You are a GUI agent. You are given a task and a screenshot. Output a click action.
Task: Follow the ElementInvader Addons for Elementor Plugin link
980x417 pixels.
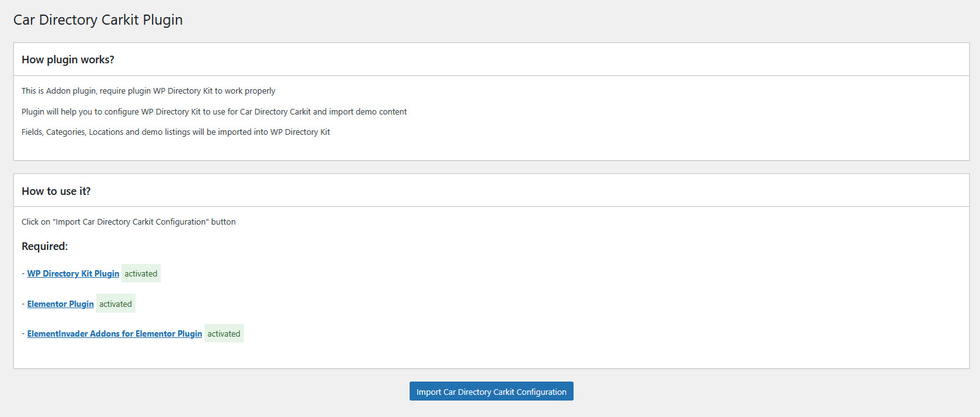[115, 333]
